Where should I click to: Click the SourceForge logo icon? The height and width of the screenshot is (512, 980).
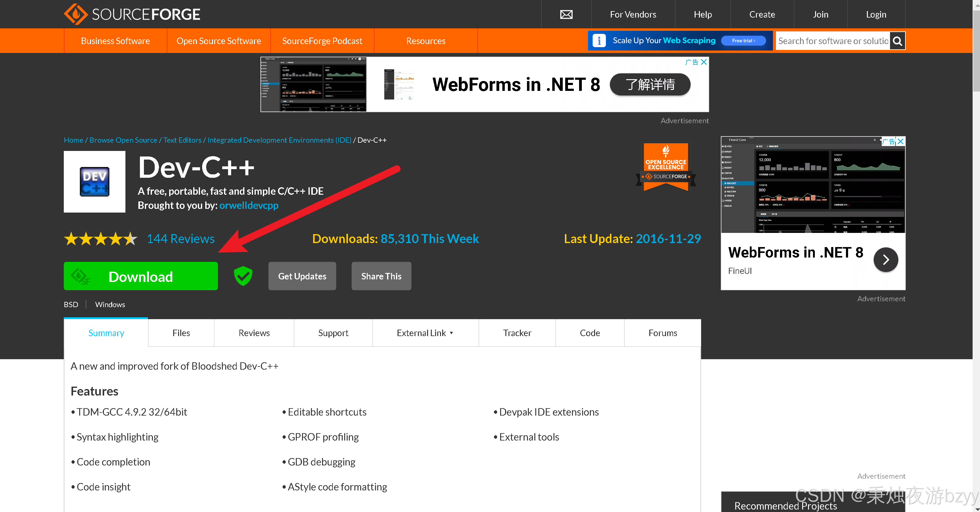76,14
